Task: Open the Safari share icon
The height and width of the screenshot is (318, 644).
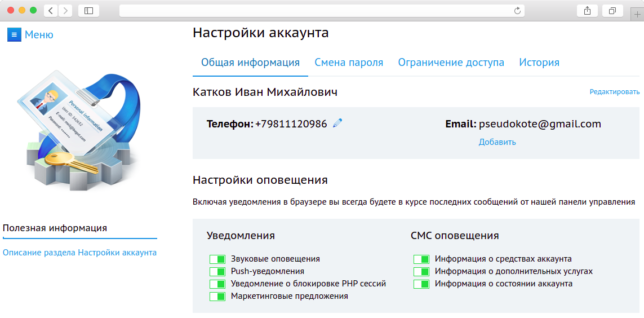Action: (587, 10)
